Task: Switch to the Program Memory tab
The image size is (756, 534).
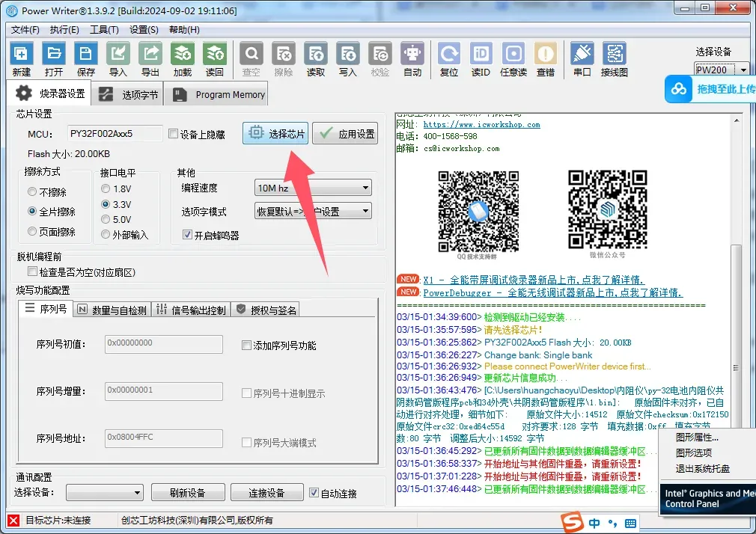Action: (216, 94)
